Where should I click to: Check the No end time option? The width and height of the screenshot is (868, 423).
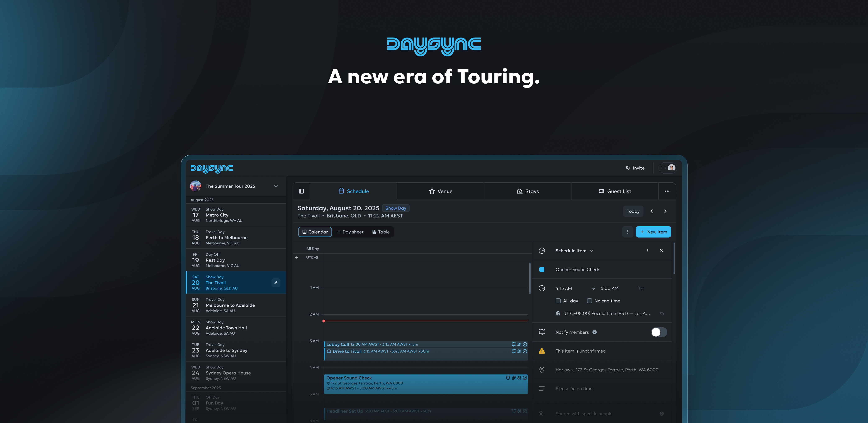(x=590, y=301)
